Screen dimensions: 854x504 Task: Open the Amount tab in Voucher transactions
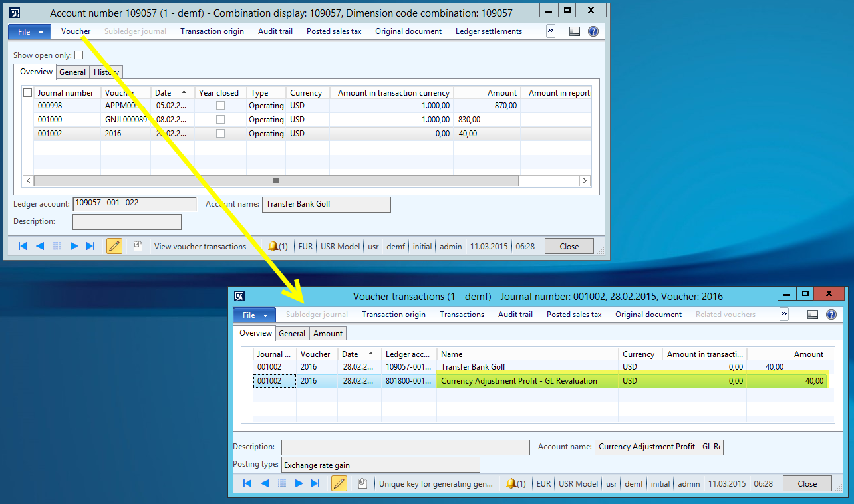[x=328, y=333]
